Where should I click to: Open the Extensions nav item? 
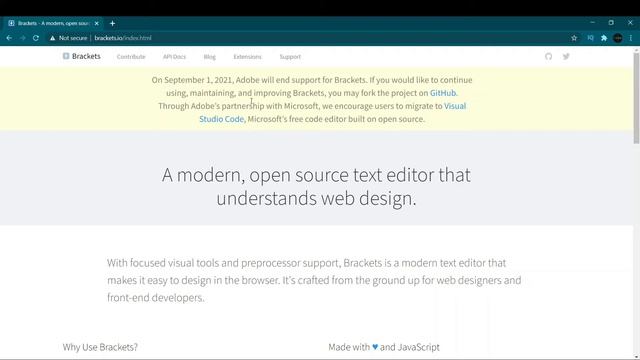point(247,57)
